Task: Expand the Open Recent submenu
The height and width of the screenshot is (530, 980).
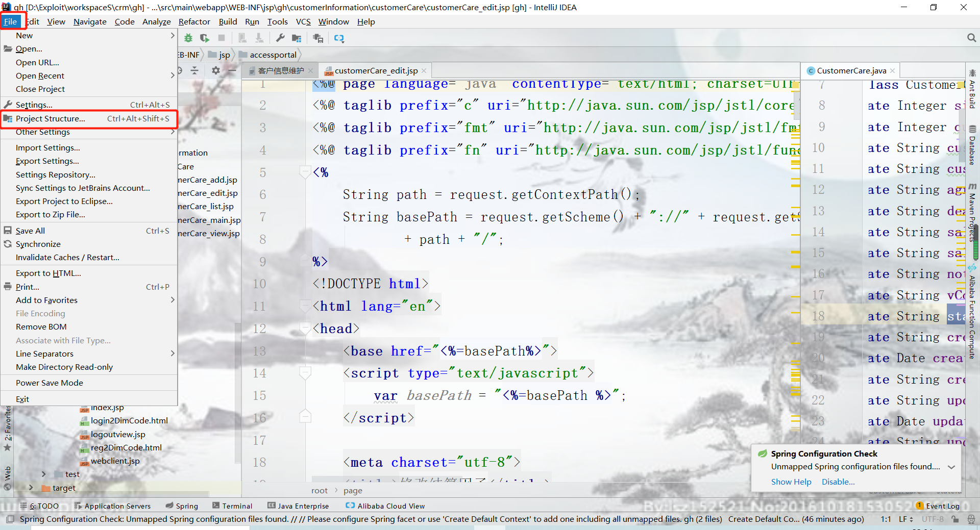Action: [x=89, y=76]
